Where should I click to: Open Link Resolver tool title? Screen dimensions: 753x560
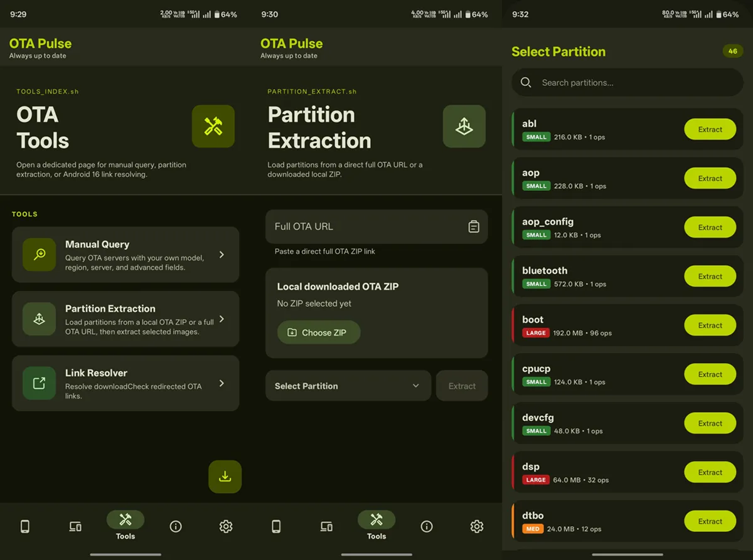tap(96, 372)
